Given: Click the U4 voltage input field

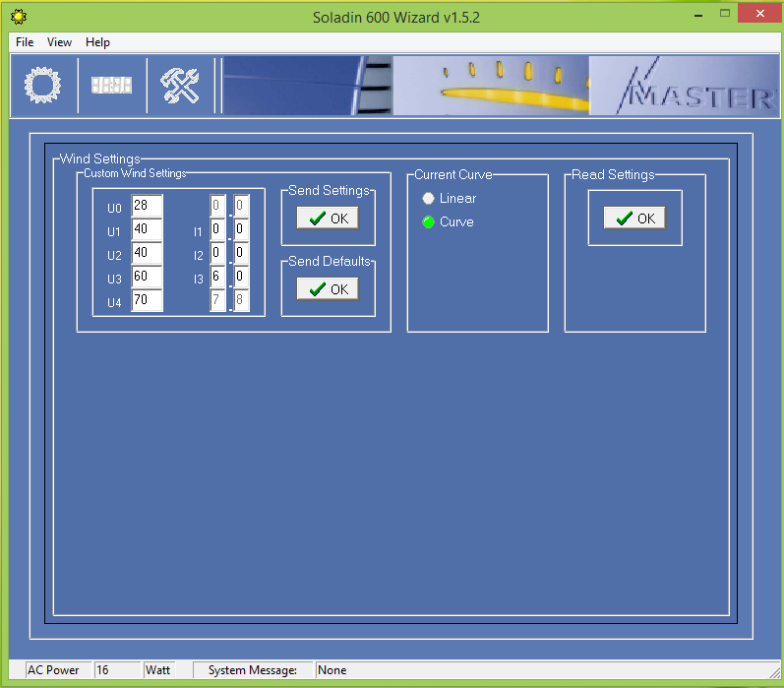Looking at the screenshot, I should (147, 301).
